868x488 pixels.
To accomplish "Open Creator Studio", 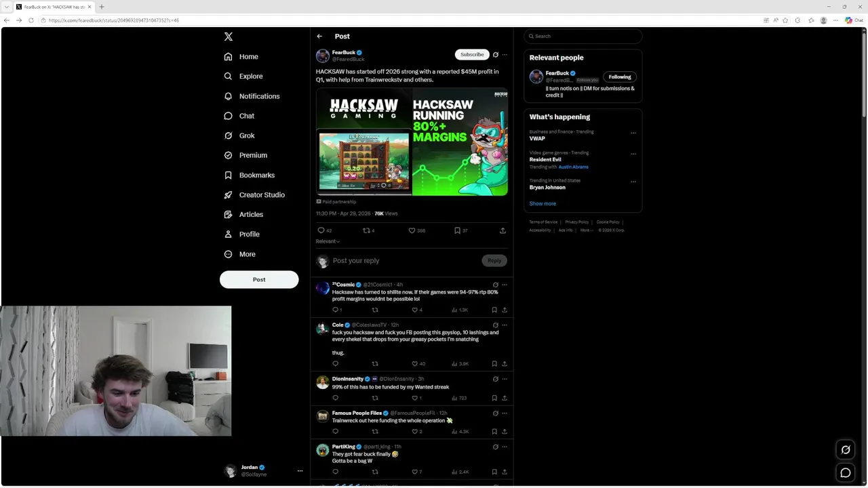I will pyautogui.click(x=254, y=195).
